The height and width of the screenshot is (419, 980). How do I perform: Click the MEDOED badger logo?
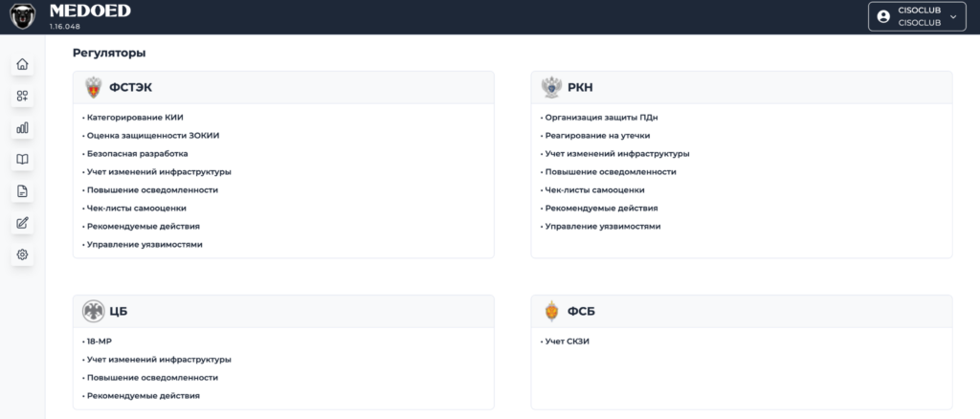pos(23,17)
